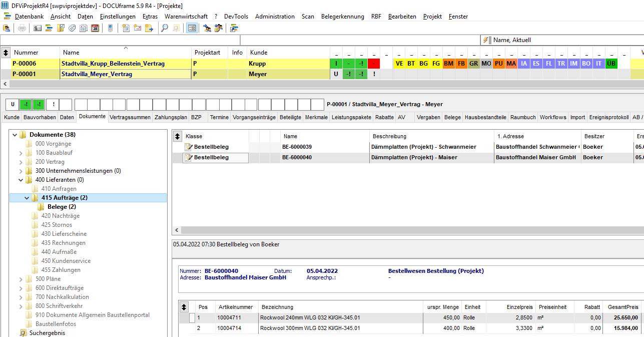Click the printer icon in toolbar
Image resolution: width=644 pixels, height=337 pixels.
(x=22, y=28)
